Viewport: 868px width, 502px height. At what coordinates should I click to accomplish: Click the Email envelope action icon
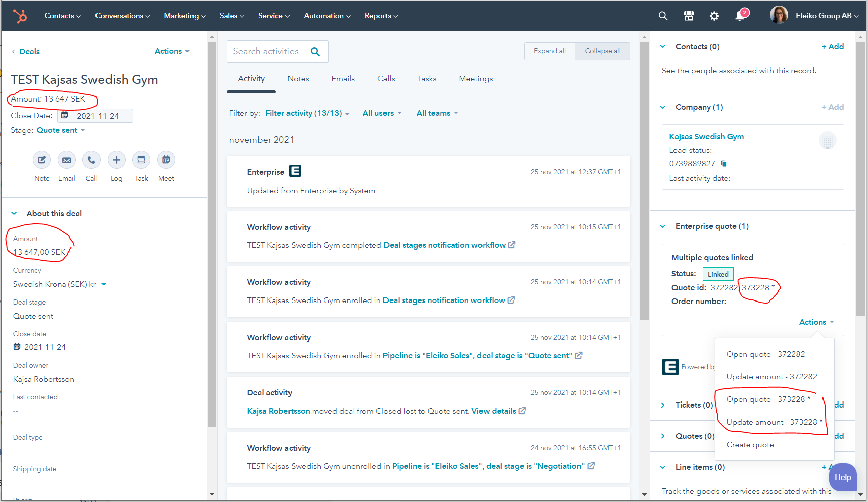click(66, 160)
